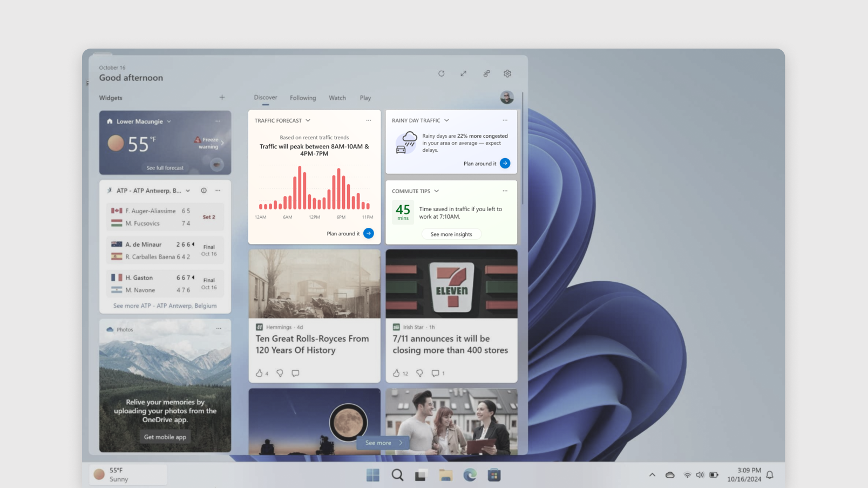Screen dimensions: 868x488
Task: Like the Rolls-Royces article
Action: (259, 373)
